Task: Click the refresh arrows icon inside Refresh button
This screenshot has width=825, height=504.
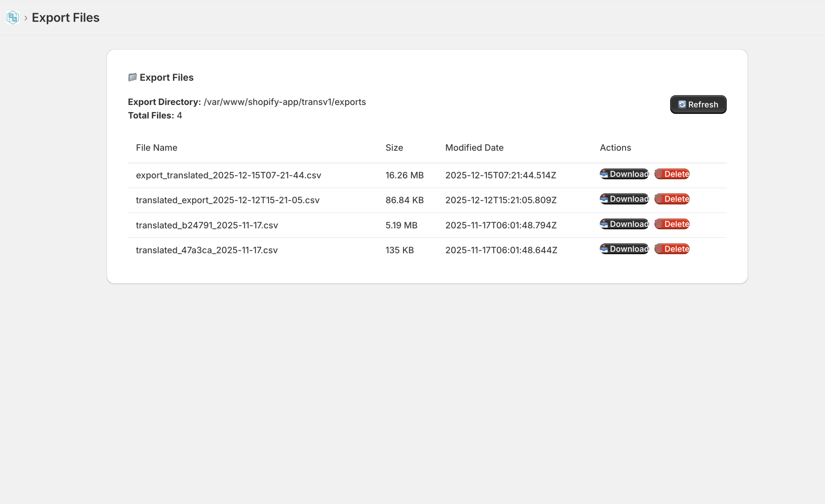Action: pos(682,104)
